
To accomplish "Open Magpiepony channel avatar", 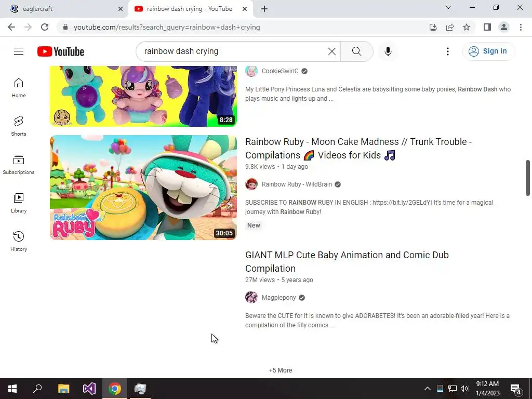I will (251, 298).
